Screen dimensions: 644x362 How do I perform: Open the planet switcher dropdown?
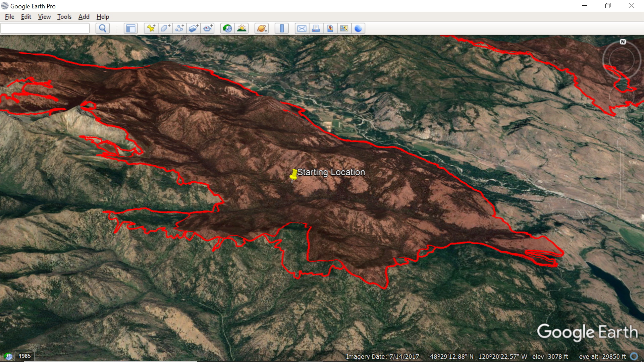(262, 28)
